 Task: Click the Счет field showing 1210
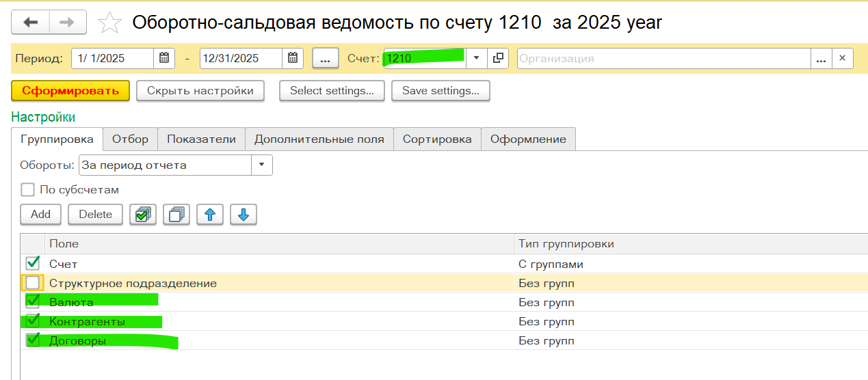coord(425,58)
